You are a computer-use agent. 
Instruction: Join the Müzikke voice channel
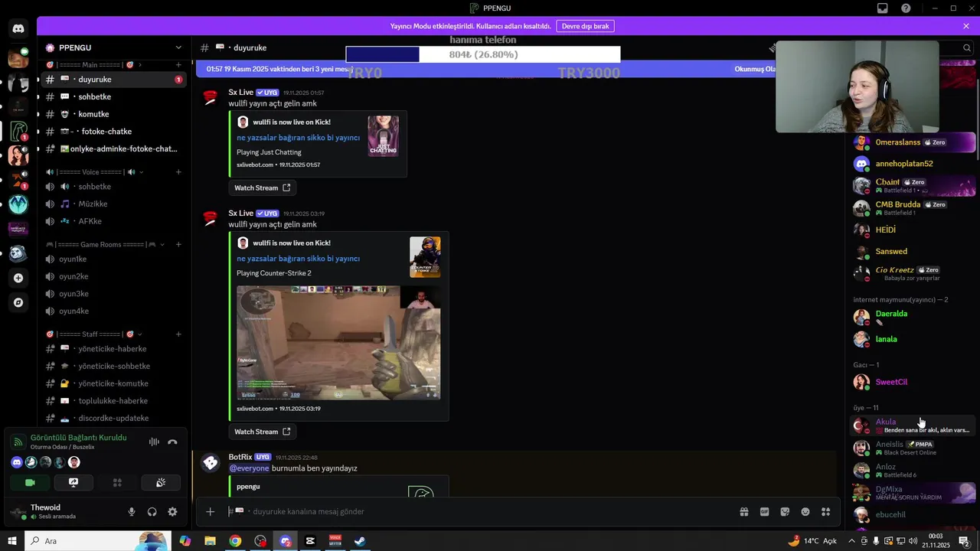[x=113, y=204]
